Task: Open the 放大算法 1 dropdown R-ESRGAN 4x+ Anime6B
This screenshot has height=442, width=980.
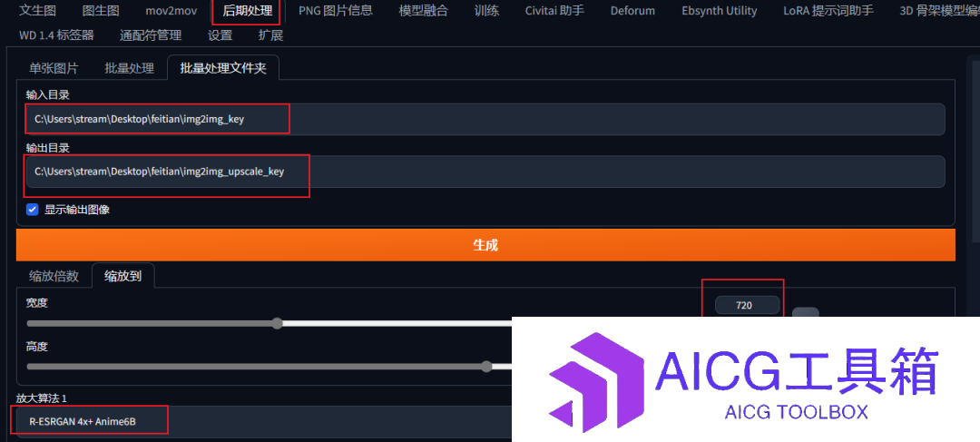Action: pyautogui.click(x=262, y=421)
